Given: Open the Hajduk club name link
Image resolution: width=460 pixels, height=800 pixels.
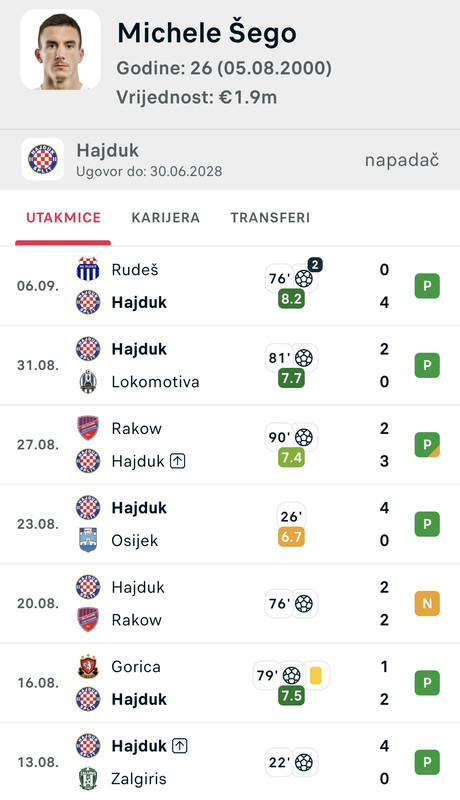Looking at the screenshot, I should pos(108,151).
